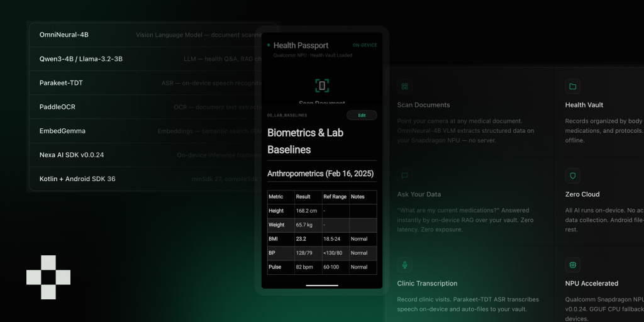Click the Health Vault folder icon
Viewport: 644px width, 322px height.
point(572,86)
